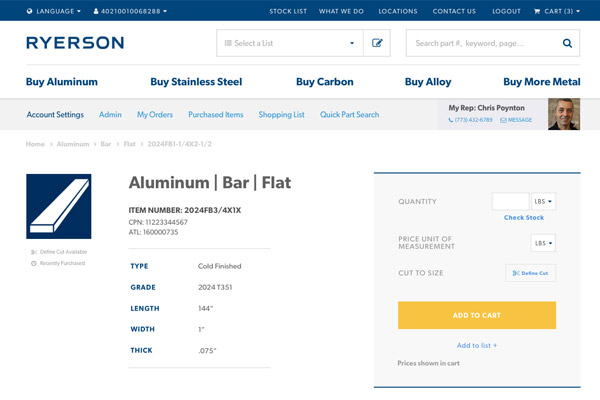Click Add to list + link
The height and width of the screenshot is (400, 600).
point(477,345)
